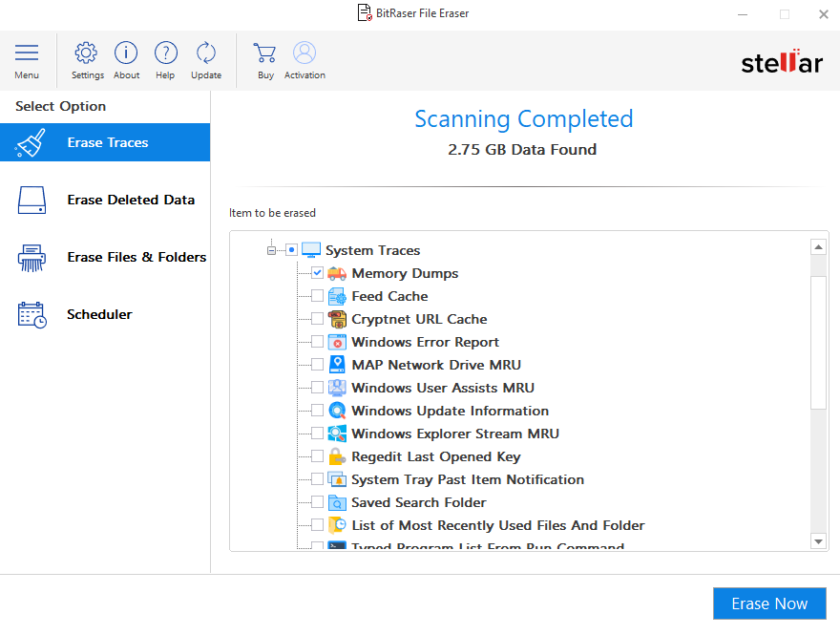
Task: Select the Windows Update Information text
Action: coord(450,411)
